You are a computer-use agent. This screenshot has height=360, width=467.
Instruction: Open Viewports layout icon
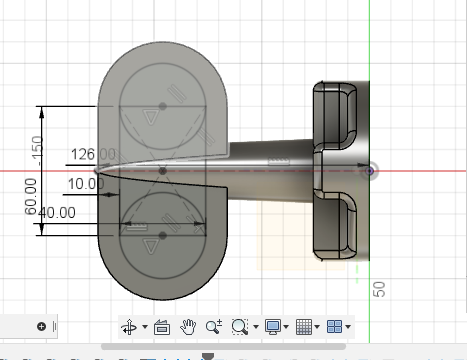click(x=334, y=327)
